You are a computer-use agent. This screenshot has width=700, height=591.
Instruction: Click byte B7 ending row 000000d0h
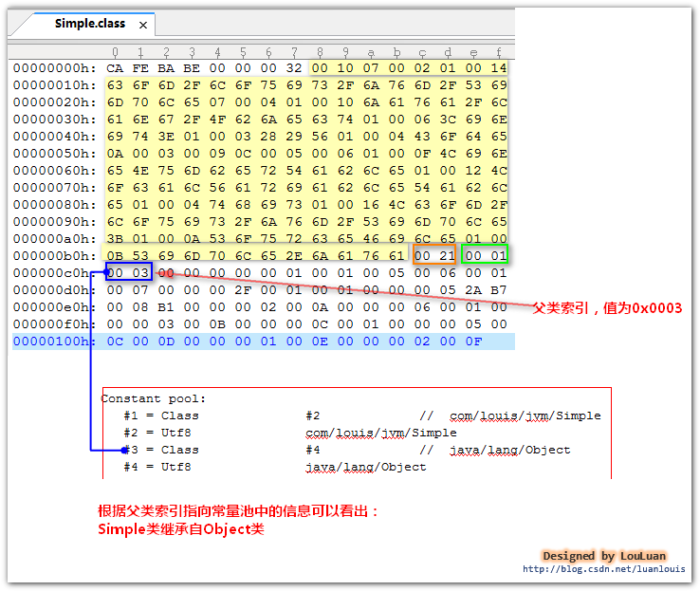click(499, 290)
